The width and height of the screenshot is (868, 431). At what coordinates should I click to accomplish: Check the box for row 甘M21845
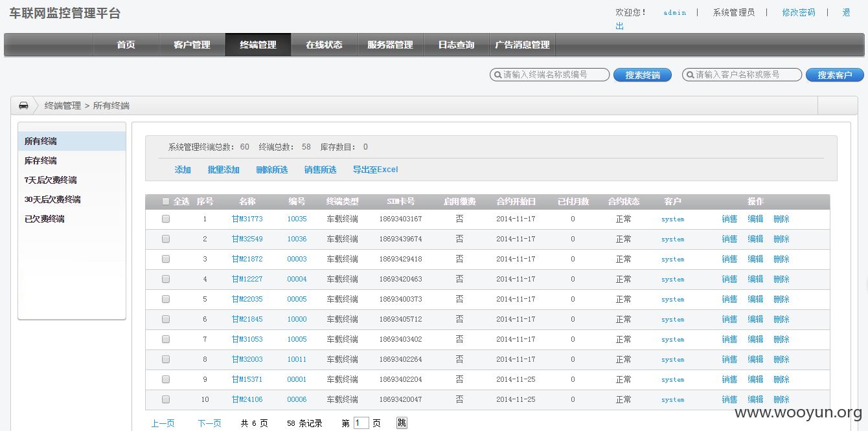(166, 319)
